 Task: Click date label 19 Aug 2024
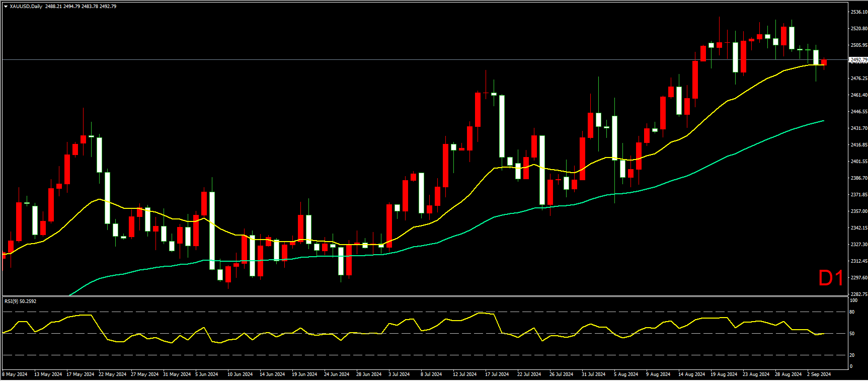tap(724, 374)
